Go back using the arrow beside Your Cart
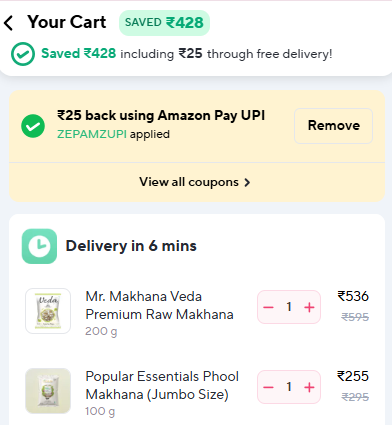Image resolution: width=392 pixels, height=425 pixels. 9,23
